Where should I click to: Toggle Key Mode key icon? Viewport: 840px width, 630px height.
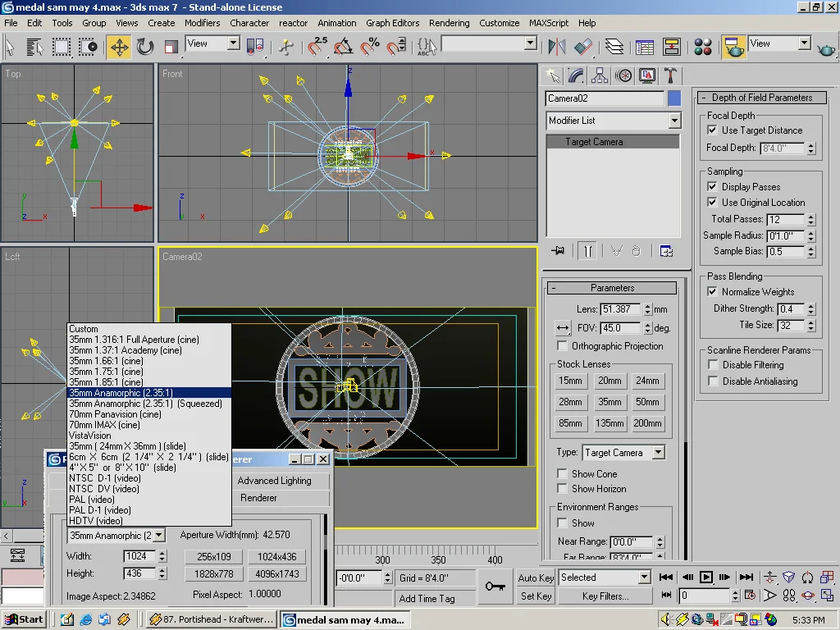pos(495,586)
